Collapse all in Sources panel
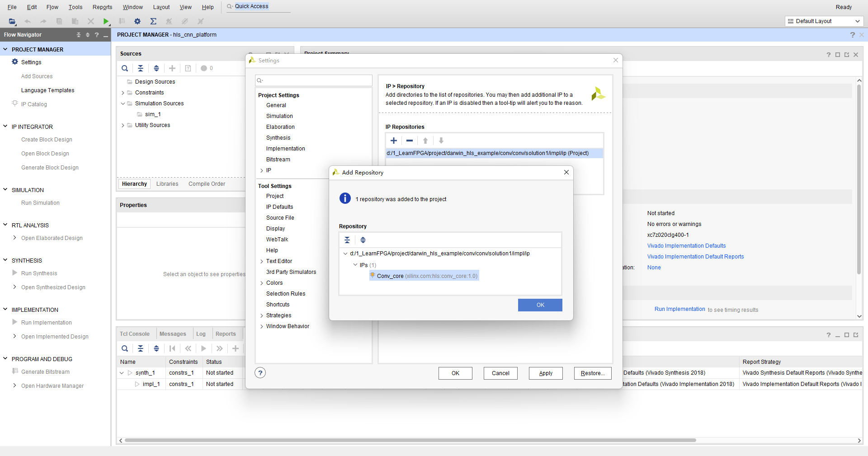The image size is (868, 456). [141, 68]
